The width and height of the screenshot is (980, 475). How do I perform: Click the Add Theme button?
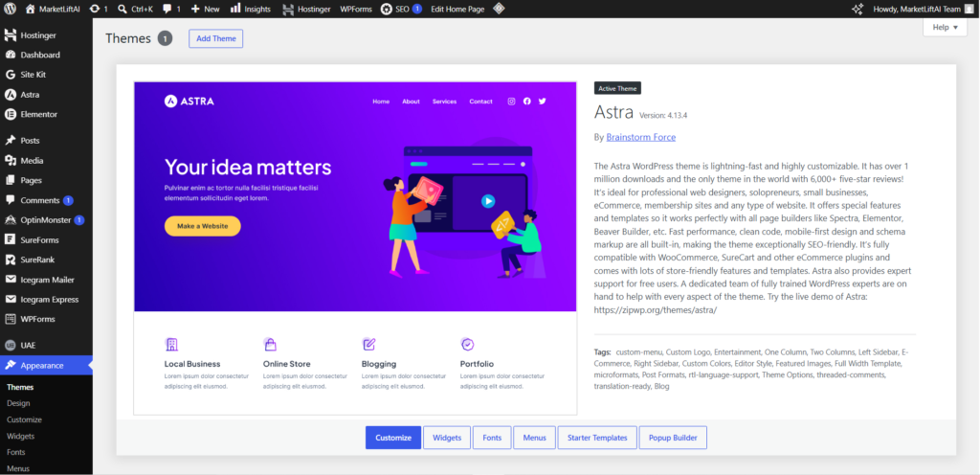(x=216, y=38)
